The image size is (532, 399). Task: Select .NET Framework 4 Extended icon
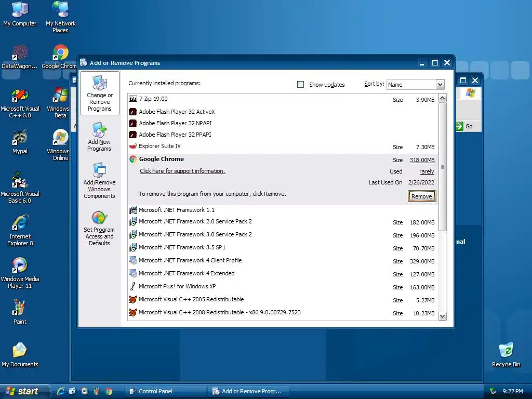133,273
